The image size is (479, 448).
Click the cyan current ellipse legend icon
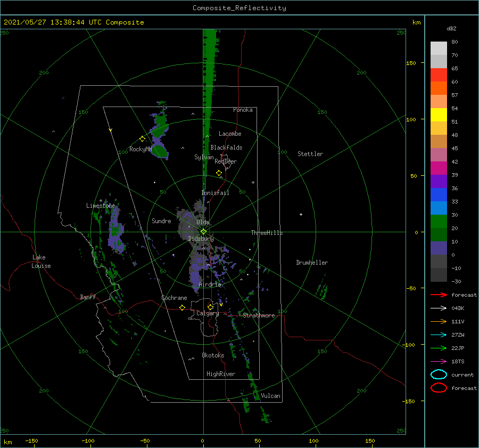click(439, 374)
